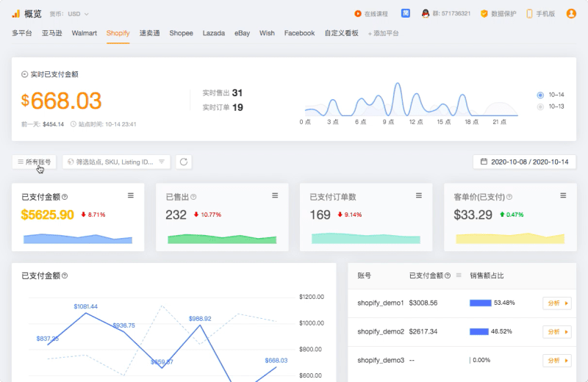Click the 手机版 mobile phone icon
The width and height of the screenshot is (588, 382).
click(x=529, y=13)
